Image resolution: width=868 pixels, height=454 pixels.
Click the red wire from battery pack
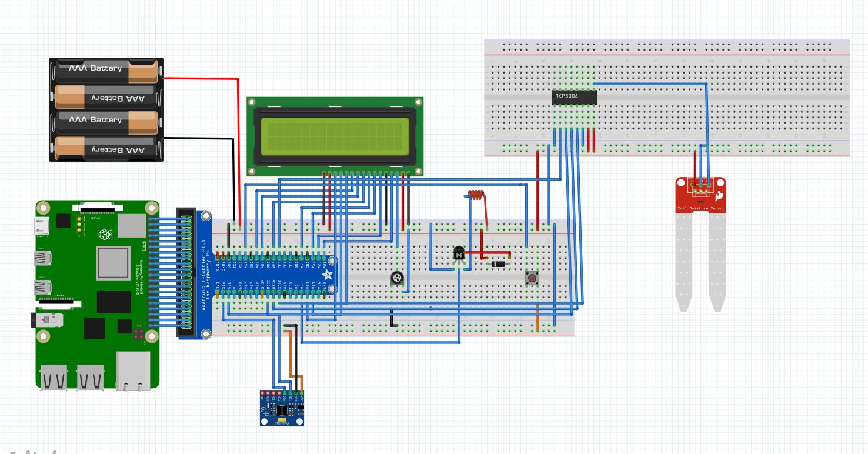coord(200,78)
